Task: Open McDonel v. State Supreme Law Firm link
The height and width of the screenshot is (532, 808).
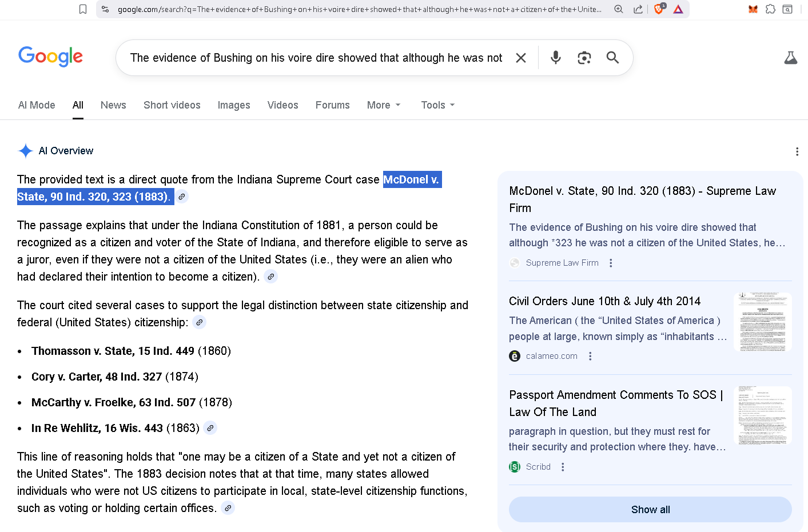Action: (x=642, y=199)
